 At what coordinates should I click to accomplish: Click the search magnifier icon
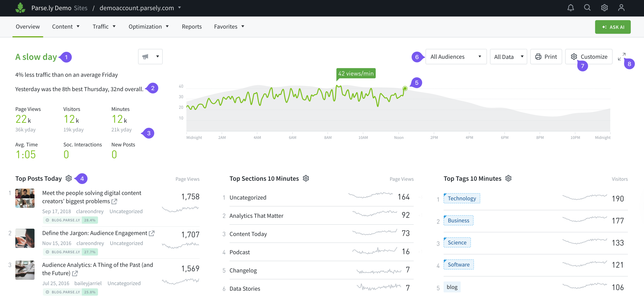point(587,8)
